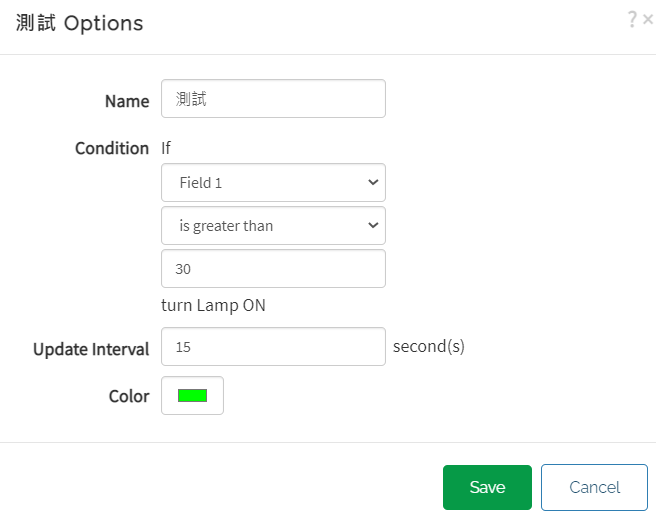This screenshot has height=528, width=656.
Task: Click the question mark help icon
Action: [x=632, y=19]
